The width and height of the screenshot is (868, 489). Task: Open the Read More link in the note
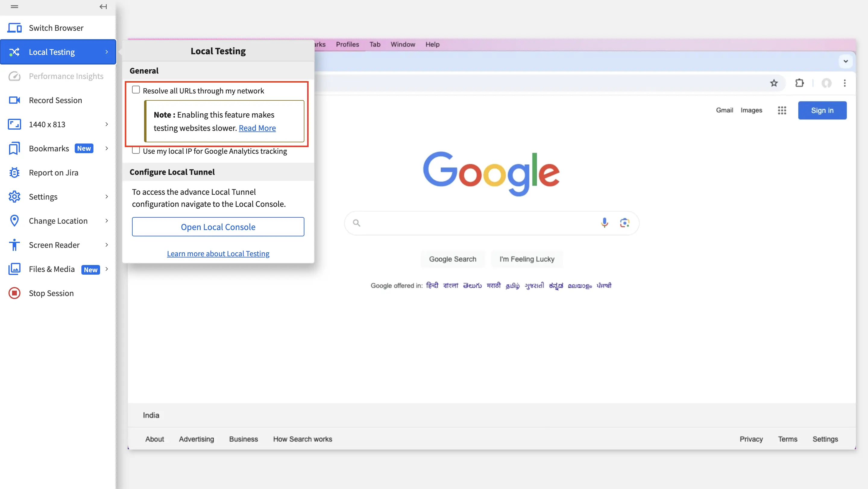[x=257, y=128]
